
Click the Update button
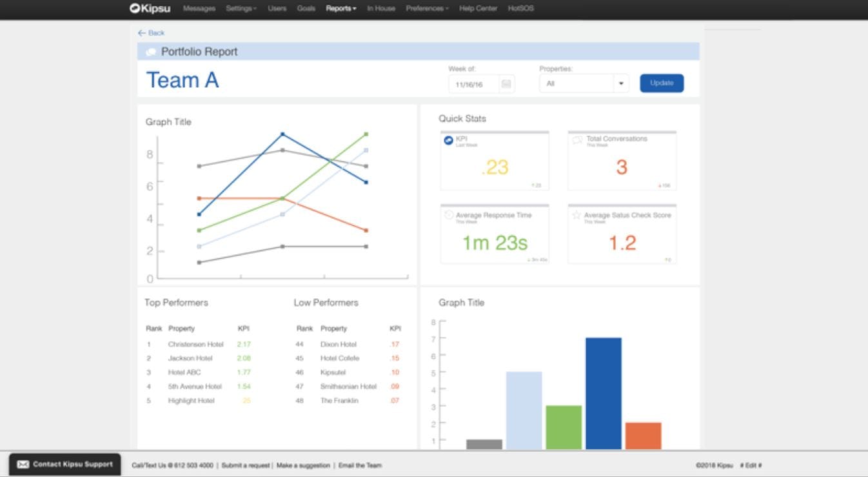(662, 83)
